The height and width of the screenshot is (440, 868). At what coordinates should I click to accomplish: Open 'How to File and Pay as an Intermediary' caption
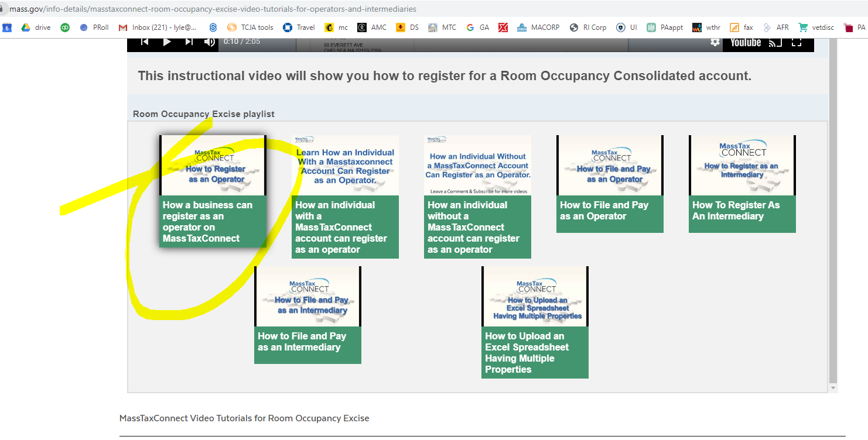coord(308,345)
